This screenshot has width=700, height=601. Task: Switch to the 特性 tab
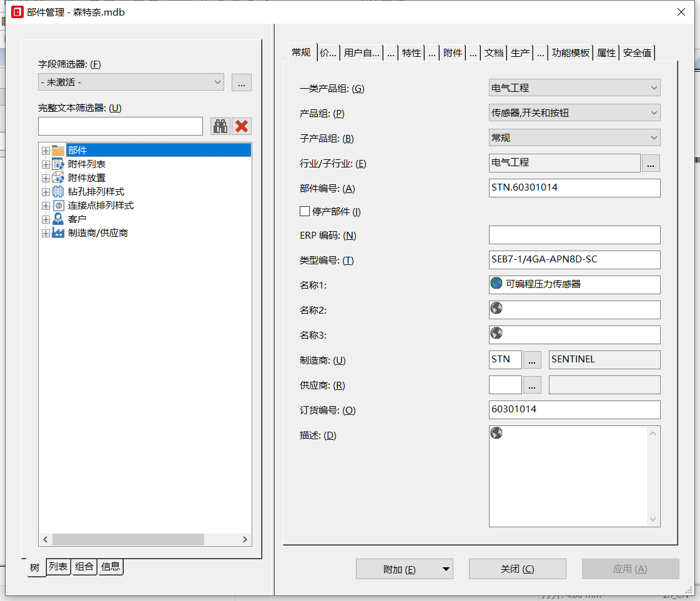coord(411,53)
